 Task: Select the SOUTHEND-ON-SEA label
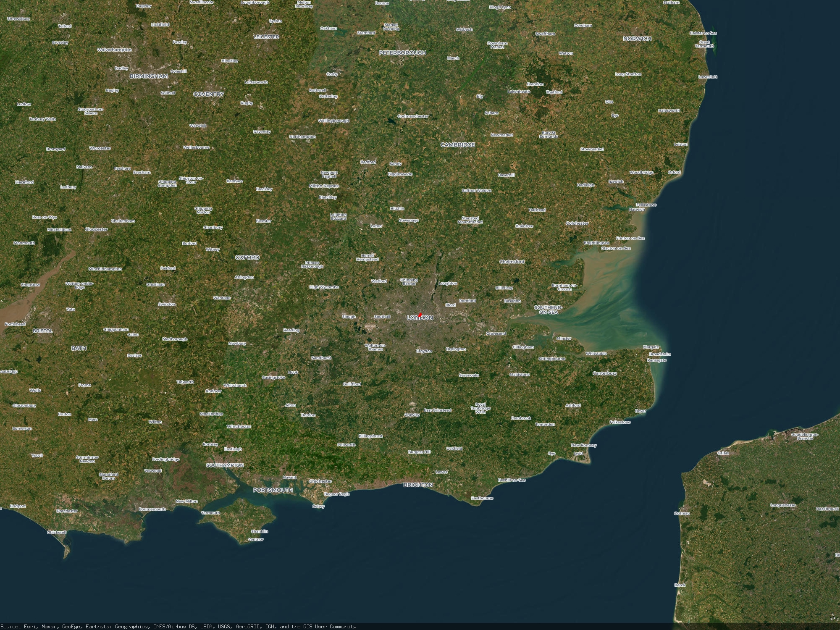point(548,310)
